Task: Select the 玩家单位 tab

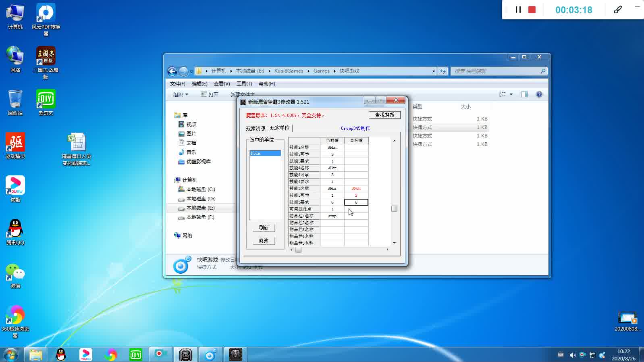Action: point(280,128)
